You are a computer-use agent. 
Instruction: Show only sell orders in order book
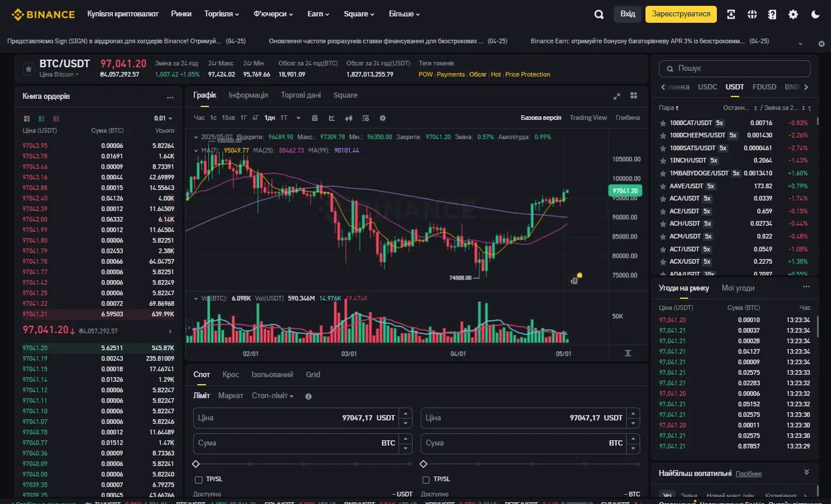tap(56, 118)
